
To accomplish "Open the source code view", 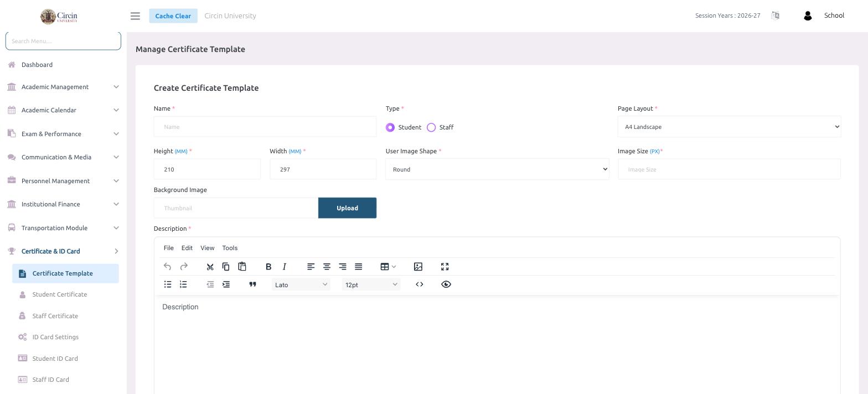I will (x=420, y=284).
